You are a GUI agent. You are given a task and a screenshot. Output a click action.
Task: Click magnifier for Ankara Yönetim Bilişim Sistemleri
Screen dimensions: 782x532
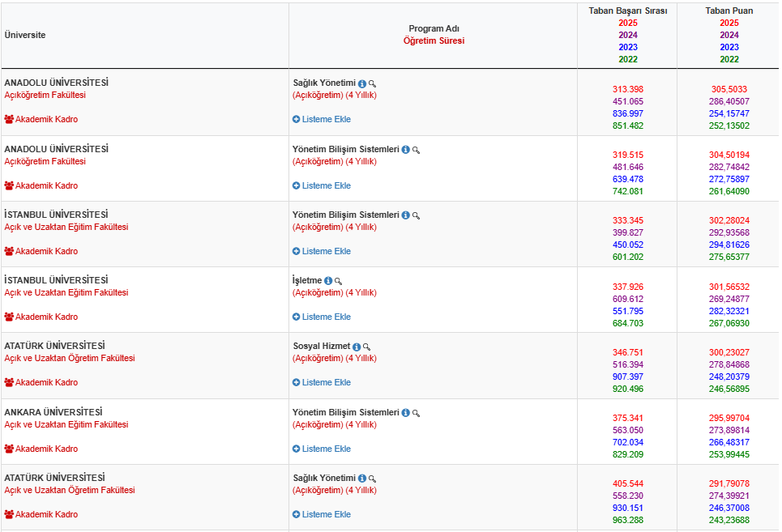pyautogui.click(x=416, y=413)
